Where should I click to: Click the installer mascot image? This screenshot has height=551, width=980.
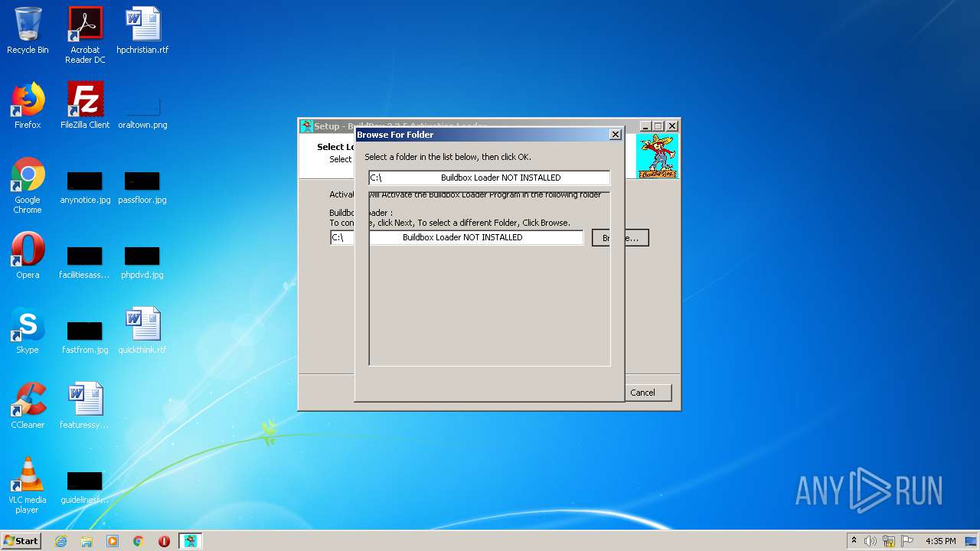(657, 156)
